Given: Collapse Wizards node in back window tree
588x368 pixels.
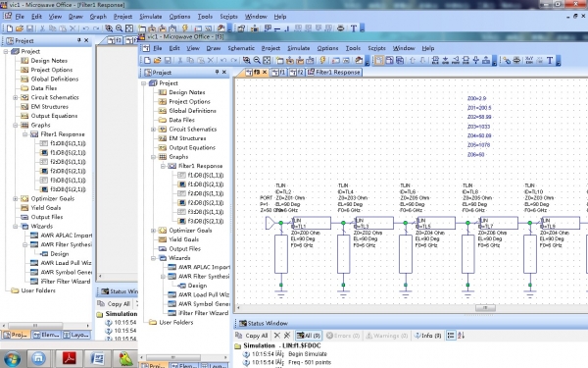Looking at the screenshot, I should click(x=16, y=226).
